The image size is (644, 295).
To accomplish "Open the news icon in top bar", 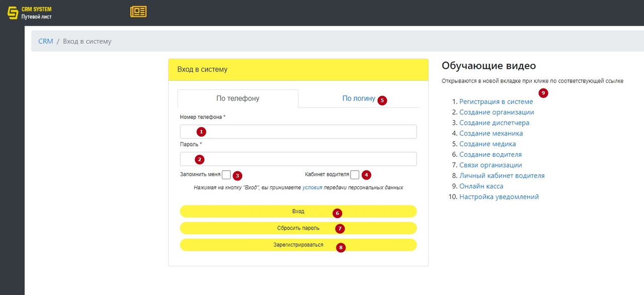I will coord(138,12).
